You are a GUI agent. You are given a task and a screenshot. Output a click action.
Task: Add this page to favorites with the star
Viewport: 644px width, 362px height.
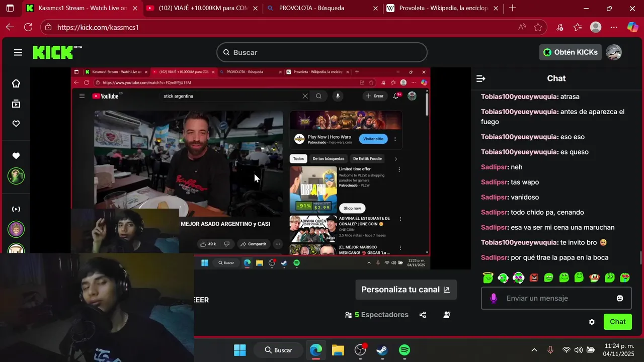click(x=538, y=27)
